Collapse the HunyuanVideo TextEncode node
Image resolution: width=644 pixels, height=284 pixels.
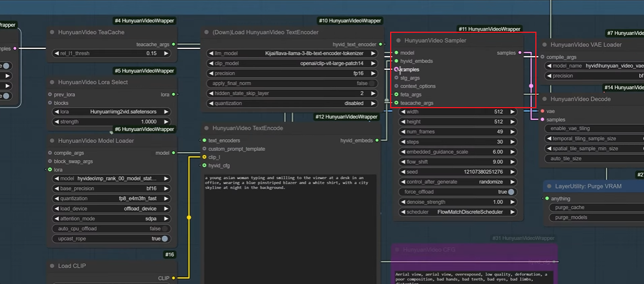[206, 129]
